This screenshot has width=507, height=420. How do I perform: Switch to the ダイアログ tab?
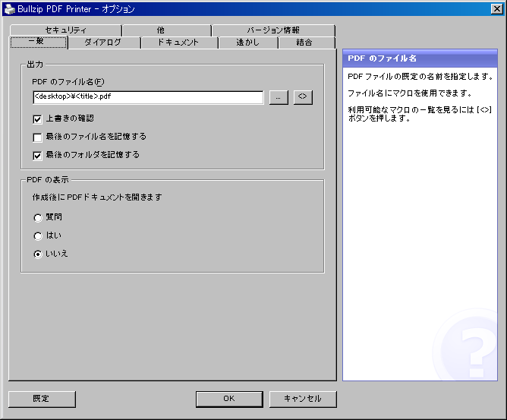tap(103, 43)
